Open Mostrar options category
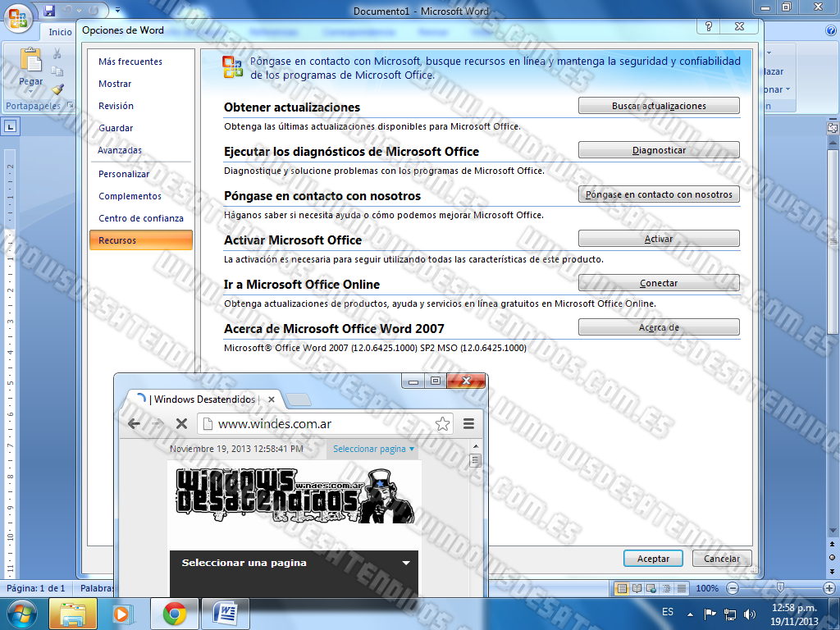The width and height of the screenshot is (840, 630). [x=115, y=84]
